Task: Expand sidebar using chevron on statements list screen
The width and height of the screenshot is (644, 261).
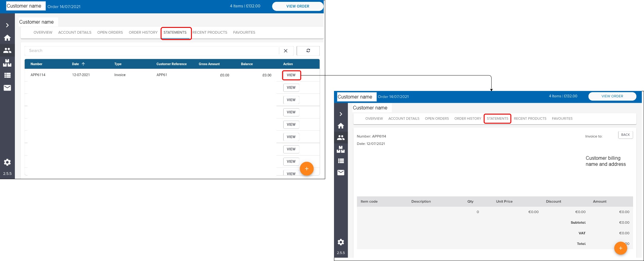Action: coord(7,25)
